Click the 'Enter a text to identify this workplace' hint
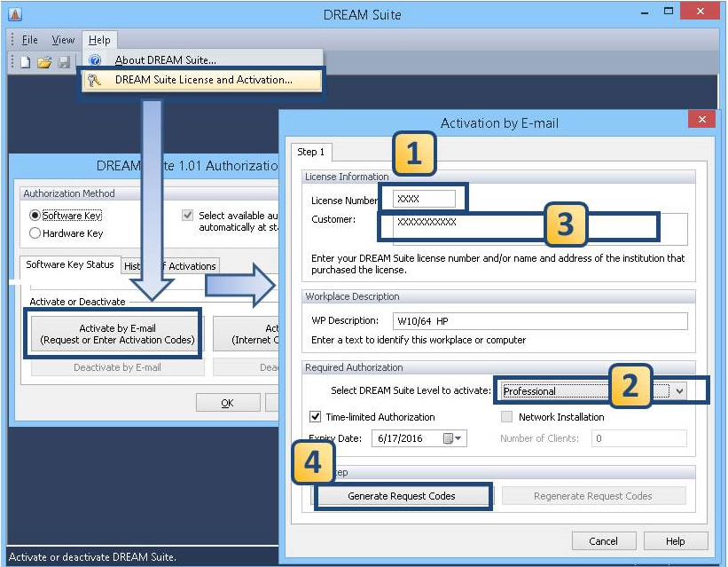Screen dimensions: 728x567 pyautogui.click(x=419, y=340)
